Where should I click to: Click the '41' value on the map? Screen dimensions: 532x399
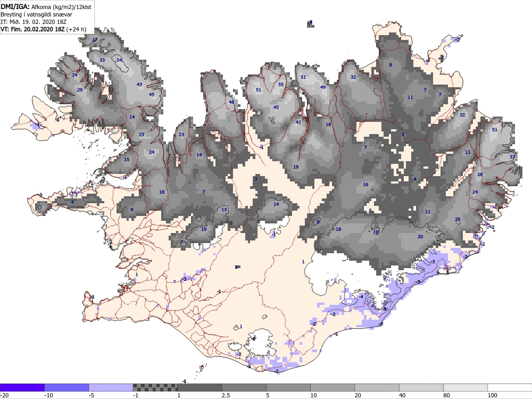click(298, 122)
